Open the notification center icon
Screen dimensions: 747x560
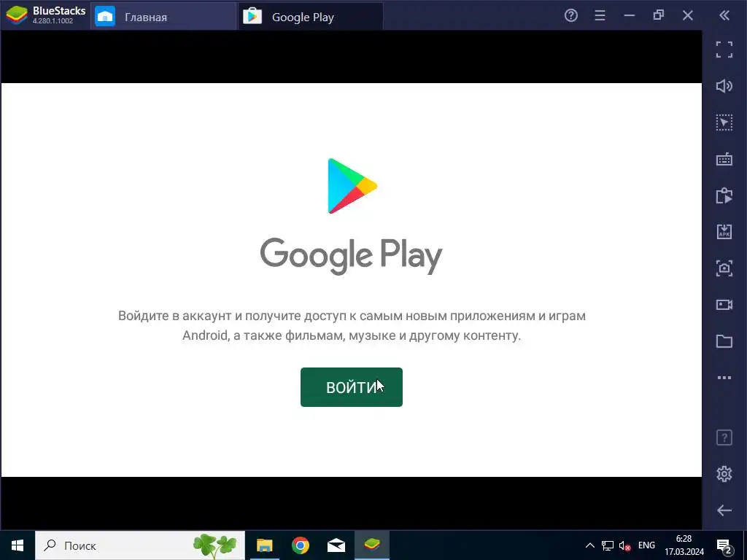(x=724, y=545)
